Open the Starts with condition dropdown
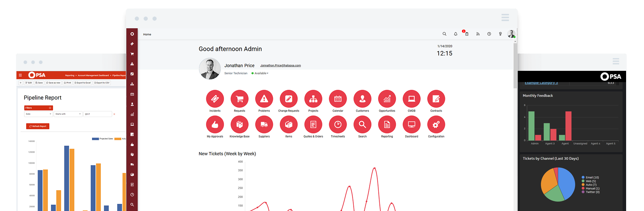The height and width of the screenshot is (211, 644). (x=68, y=114)
